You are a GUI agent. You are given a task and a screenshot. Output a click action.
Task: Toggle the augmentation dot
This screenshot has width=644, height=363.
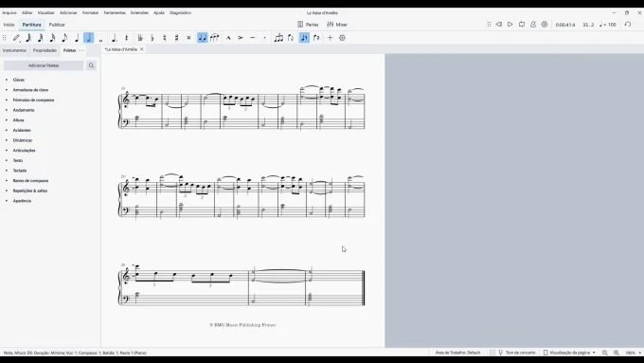[x=115, y=38]
